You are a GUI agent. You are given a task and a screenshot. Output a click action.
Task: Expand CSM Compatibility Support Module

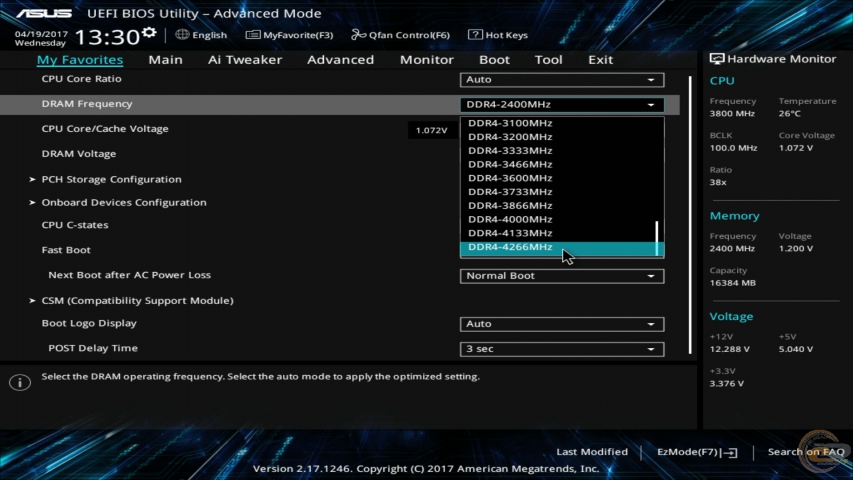(137, 300)
